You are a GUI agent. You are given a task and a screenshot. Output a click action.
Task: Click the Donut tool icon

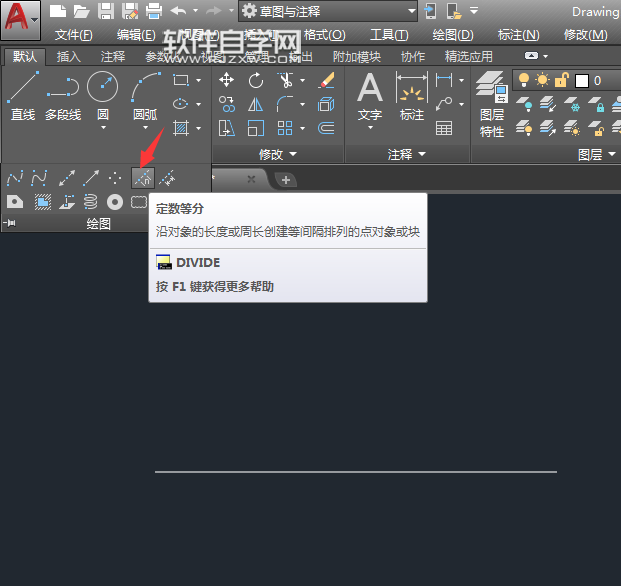coord(115,202)
